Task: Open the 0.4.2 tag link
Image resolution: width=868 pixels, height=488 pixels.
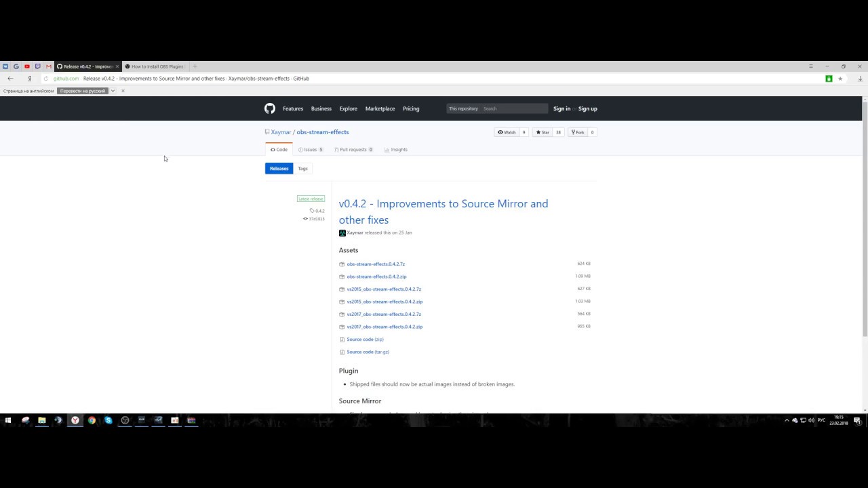Action: click(x=317, y=211)
